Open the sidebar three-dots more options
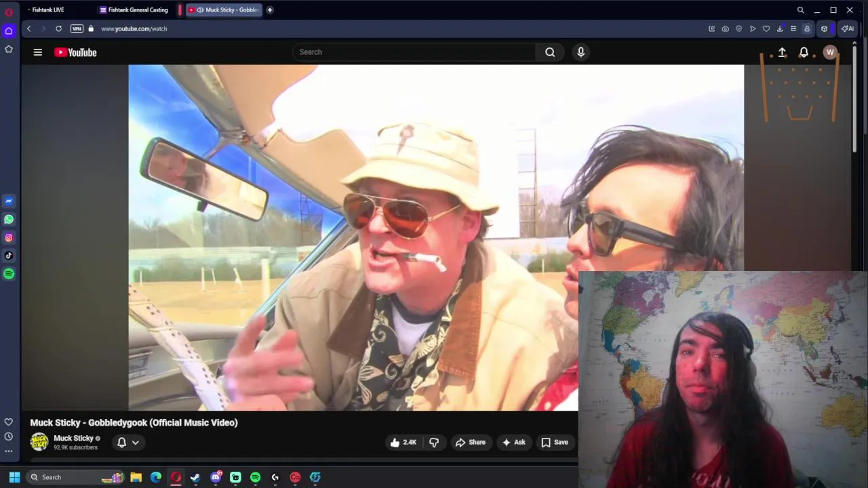 click(x=9, y=451)
